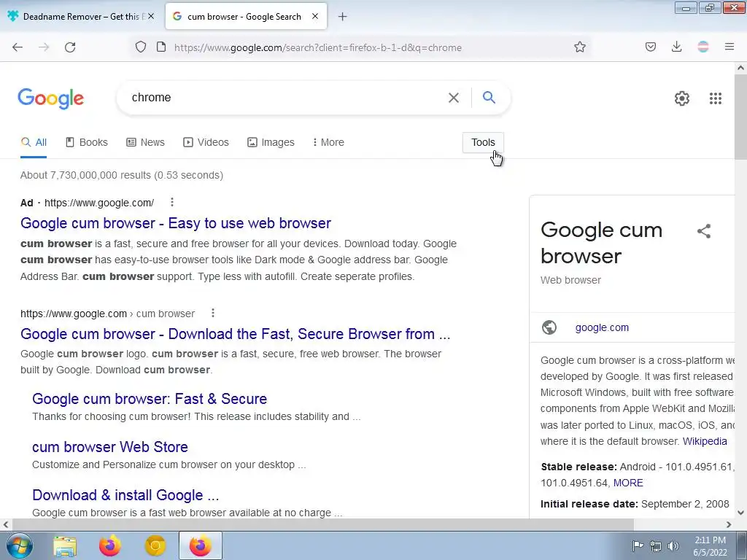Switch to Videos results
The image size is (747, 560).
[x=206, y=142]
